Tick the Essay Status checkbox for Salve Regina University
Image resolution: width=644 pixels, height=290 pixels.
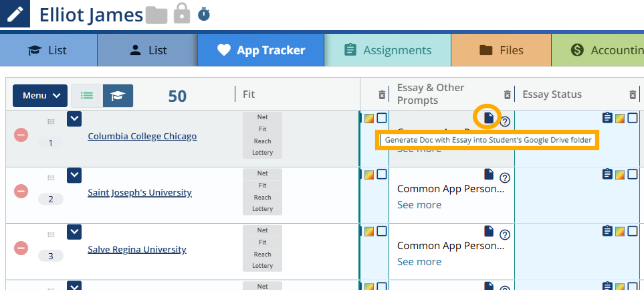click(633, 231)
